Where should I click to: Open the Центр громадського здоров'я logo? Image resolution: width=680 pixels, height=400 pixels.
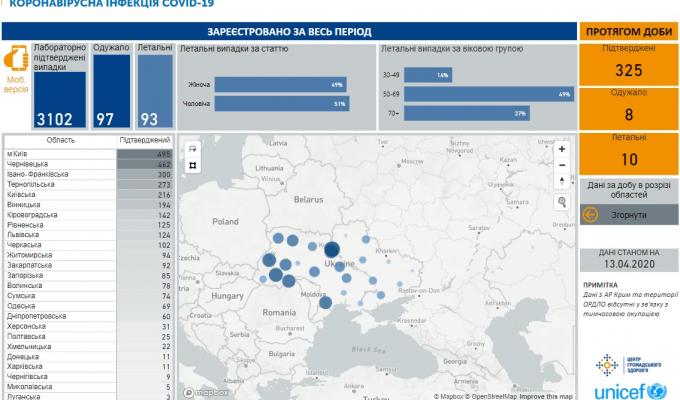coord(628,365)
